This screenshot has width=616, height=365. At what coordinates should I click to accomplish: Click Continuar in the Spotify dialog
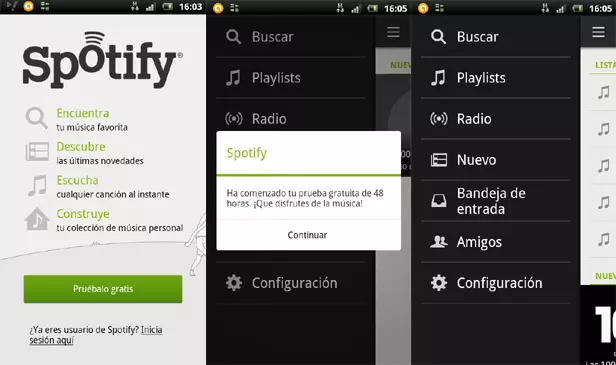pyautogui.click(x=307, y=235)
